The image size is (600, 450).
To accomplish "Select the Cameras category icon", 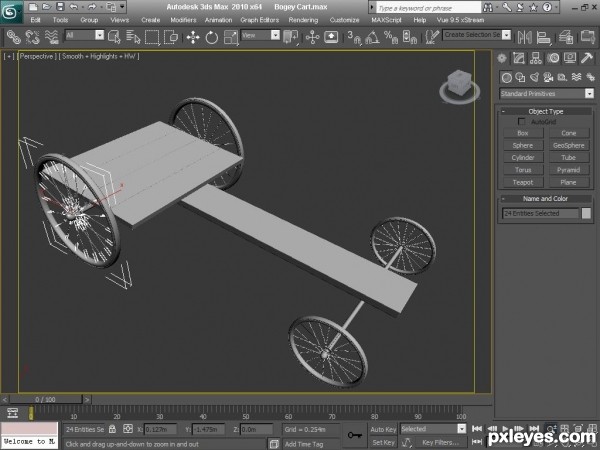I will (548, 78).
